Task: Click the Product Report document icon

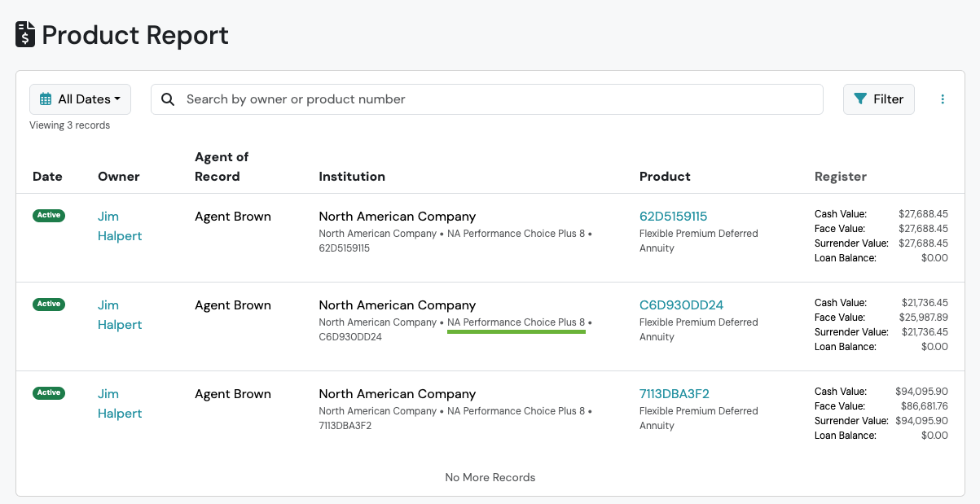Action: click(25, 35)
